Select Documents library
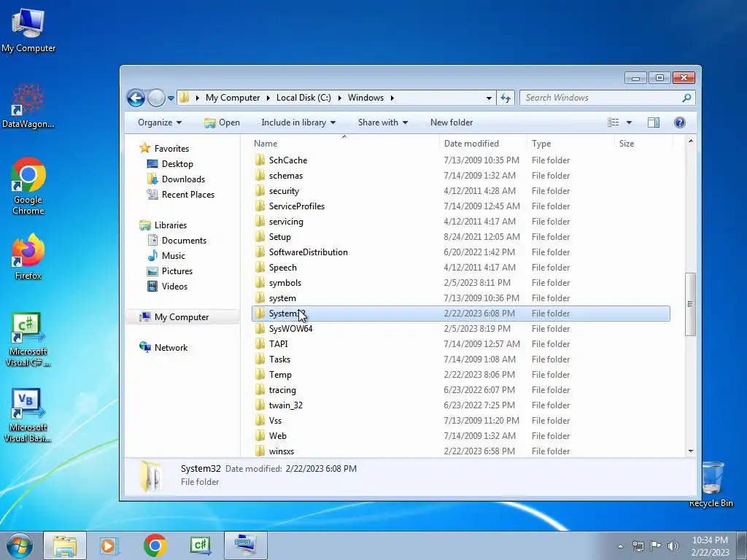The width and height of the screenshot is (747, 560). [184, 241]
